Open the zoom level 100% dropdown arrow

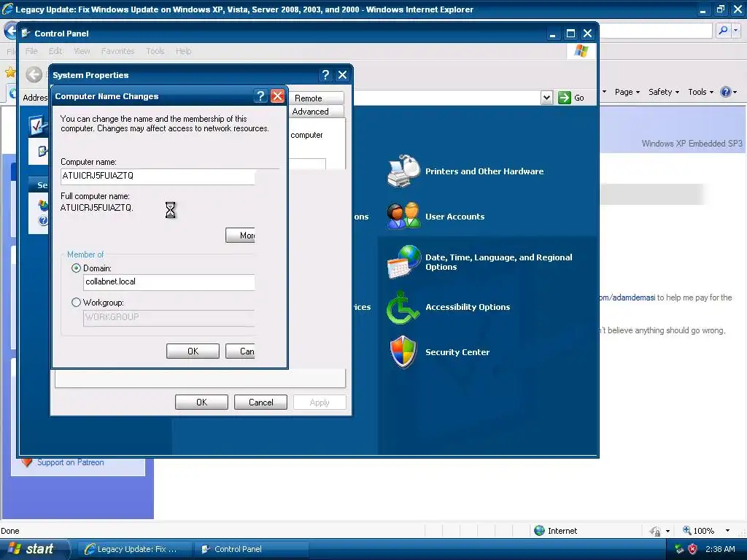pyautogui.click(x=727, y=531)
